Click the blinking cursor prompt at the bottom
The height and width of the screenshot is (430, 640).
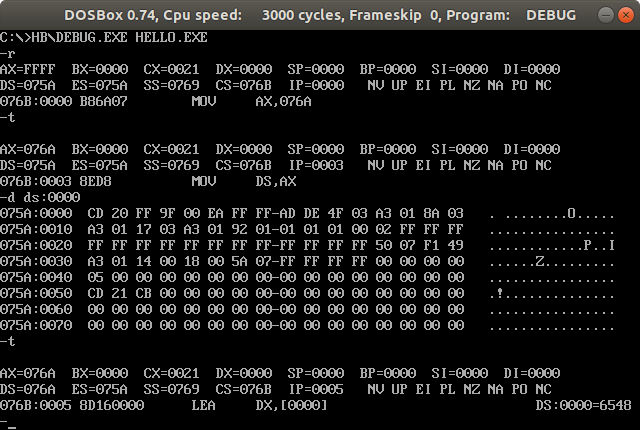click(x=8, y=424)
